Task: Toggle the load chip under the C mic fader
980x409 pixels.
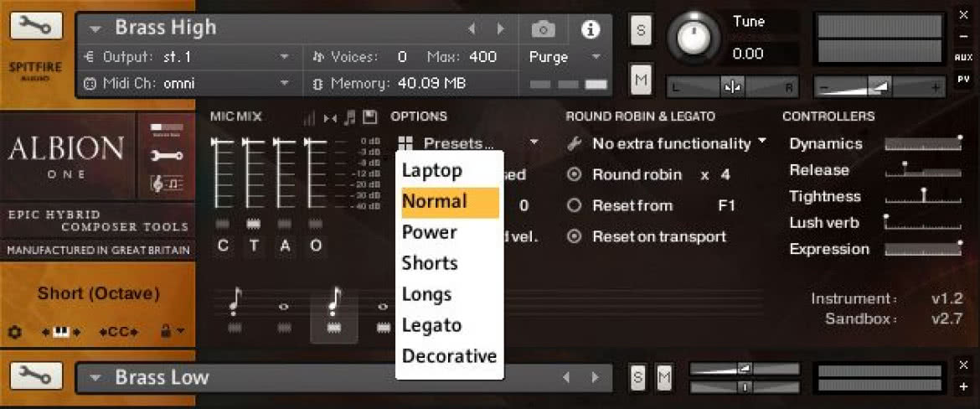Action: point(223,225)
